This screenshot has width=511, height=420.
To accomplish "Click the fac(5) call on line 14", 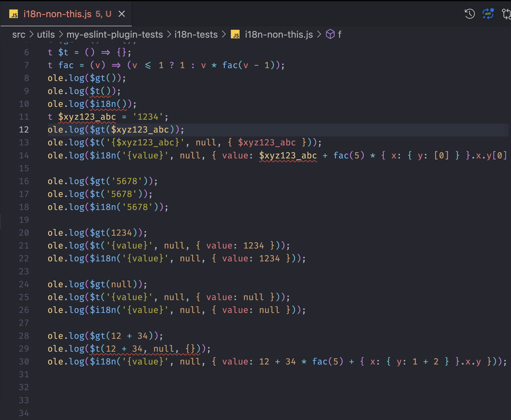I will click(x=348, y=155).
